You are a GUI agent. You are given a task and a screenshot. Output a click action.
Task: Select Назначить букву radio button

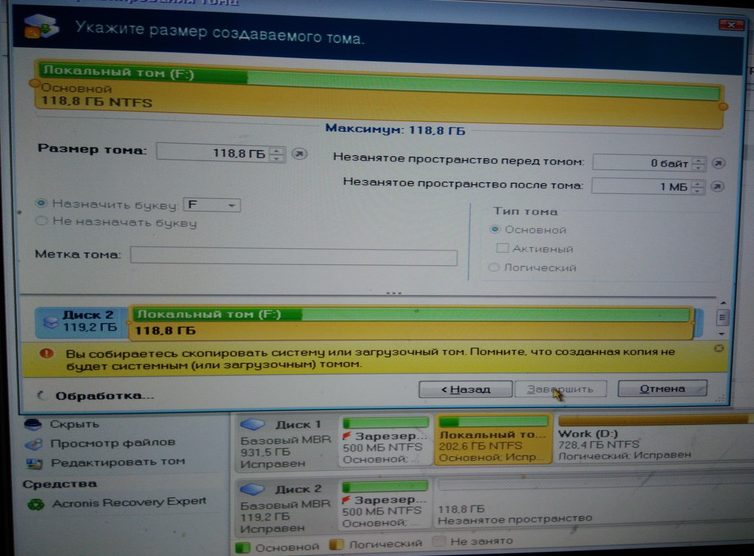click(41, 203)
